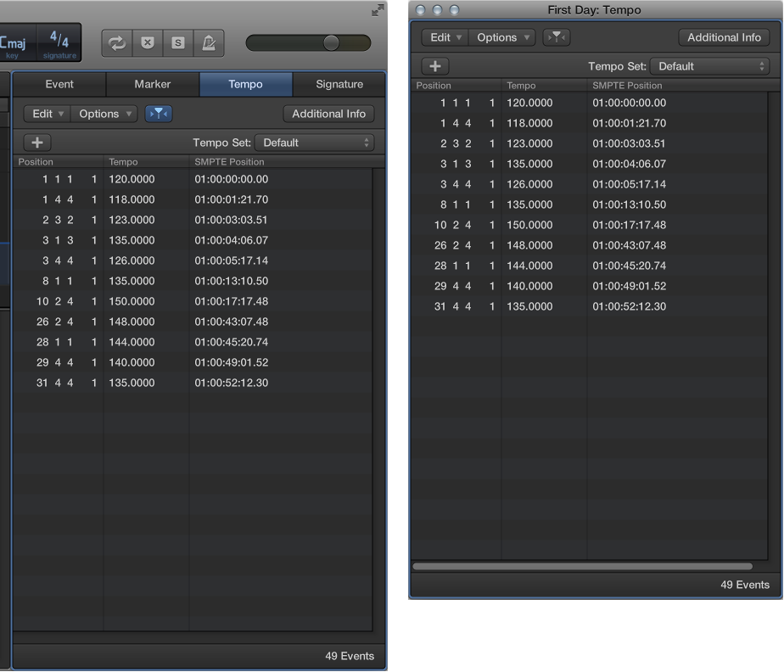Click the Additional Info button in the Tempo list

[x=328, y=113]
